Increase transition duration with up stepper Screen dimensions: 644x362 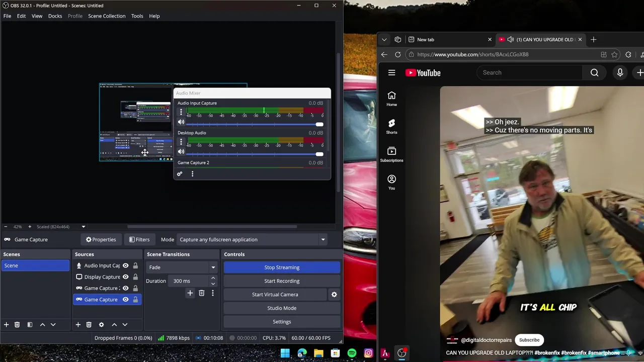coord(213,278)
